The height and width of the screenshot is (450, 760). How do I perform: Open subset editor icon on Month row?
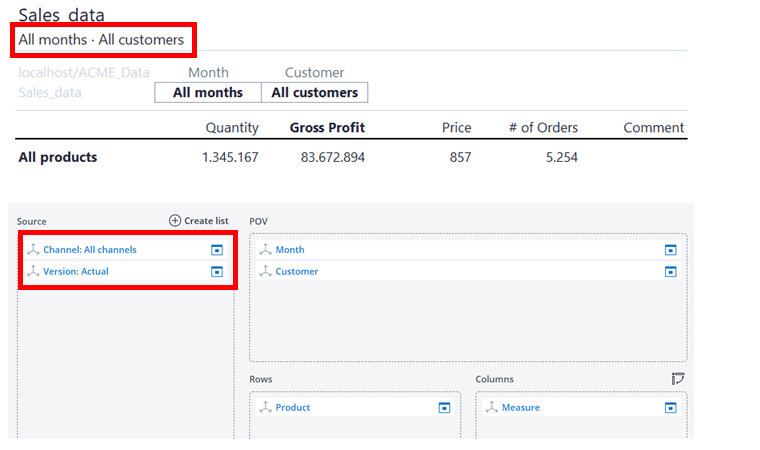[670, 250]
